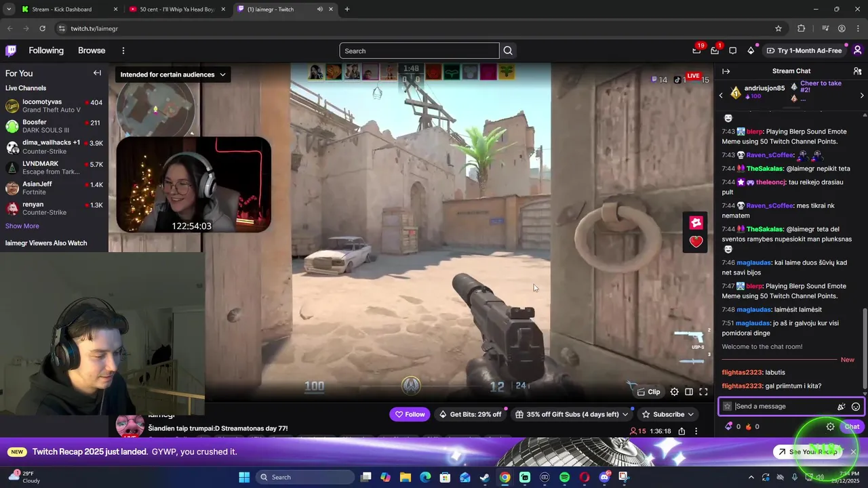This screenshot has height=488, width=868.
Task: Show previous leaderboard entry arrow
Action: [x=721, y=96]
